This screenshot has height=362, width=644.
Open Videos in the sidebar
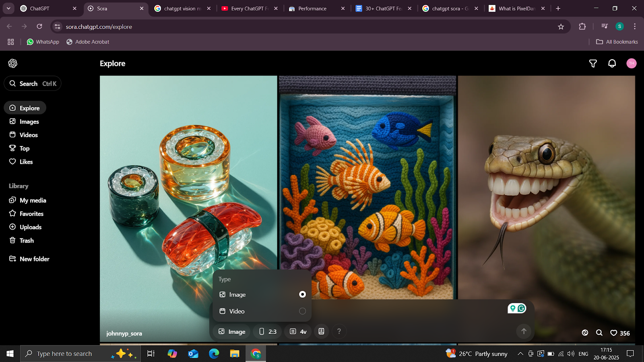(23, 135)
